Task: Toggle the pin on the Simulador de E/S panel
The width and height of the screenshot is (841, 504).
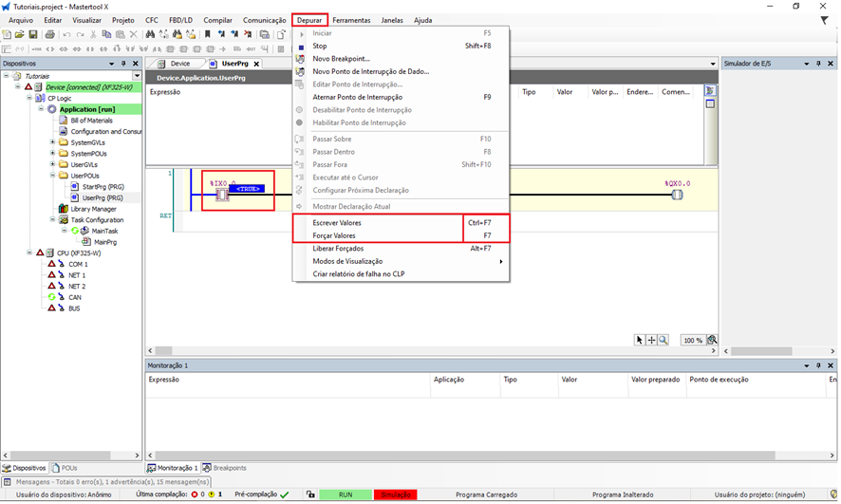Action: [818, 64]
